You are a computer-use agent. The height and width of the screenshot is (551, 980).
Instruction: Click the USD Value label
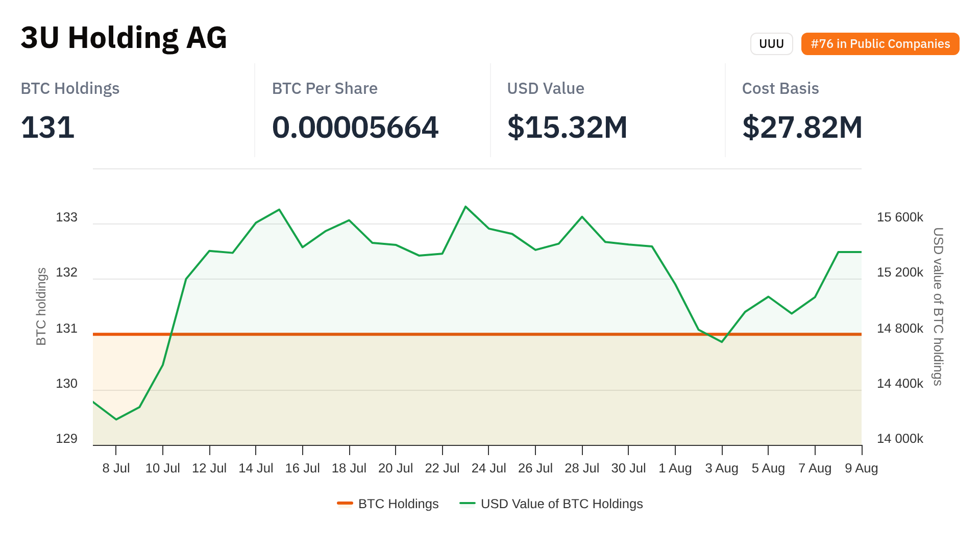click(546, 88)
